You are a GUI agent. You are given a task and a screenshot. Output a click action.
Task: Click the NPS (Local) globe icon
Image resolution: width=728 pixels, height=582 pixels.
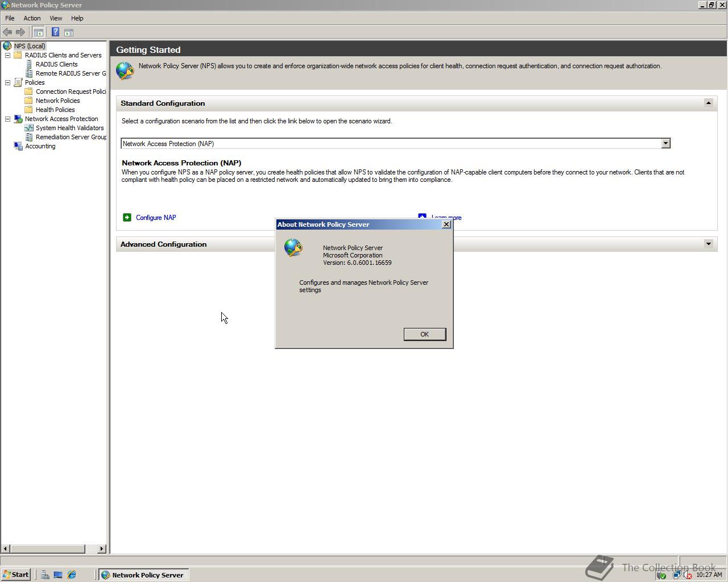click(x=7, y=46)
